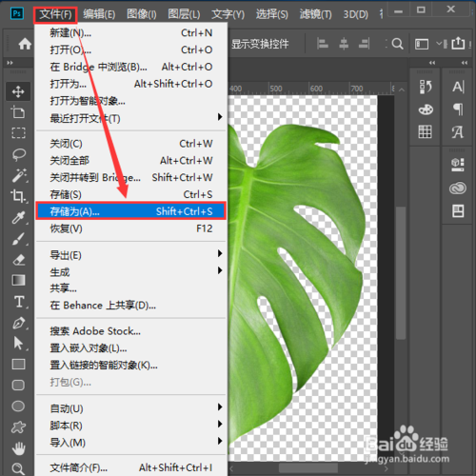Open the 编辑(E) menu
The height and width of the screenshot is (476, 476).
(99, 14)
